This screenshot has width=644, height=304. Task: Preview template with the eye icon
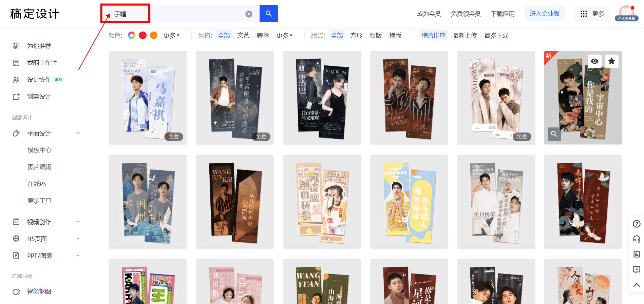(x=594, y=61)
